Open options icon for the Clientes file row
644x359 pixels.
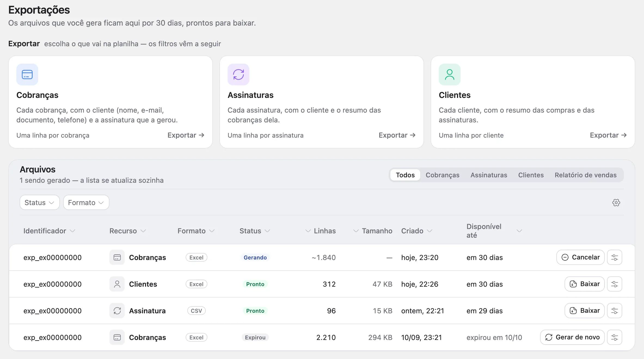pyautogui.click(x=615, y=284)
